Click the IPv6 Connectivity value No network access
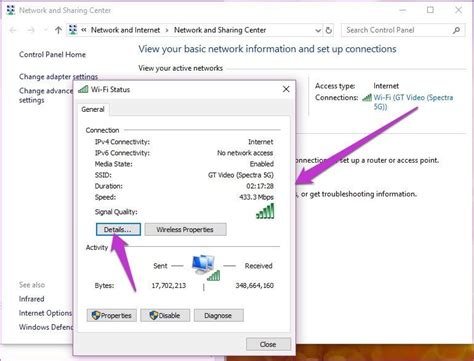This screenshot has width=474, height=361. 245,153
